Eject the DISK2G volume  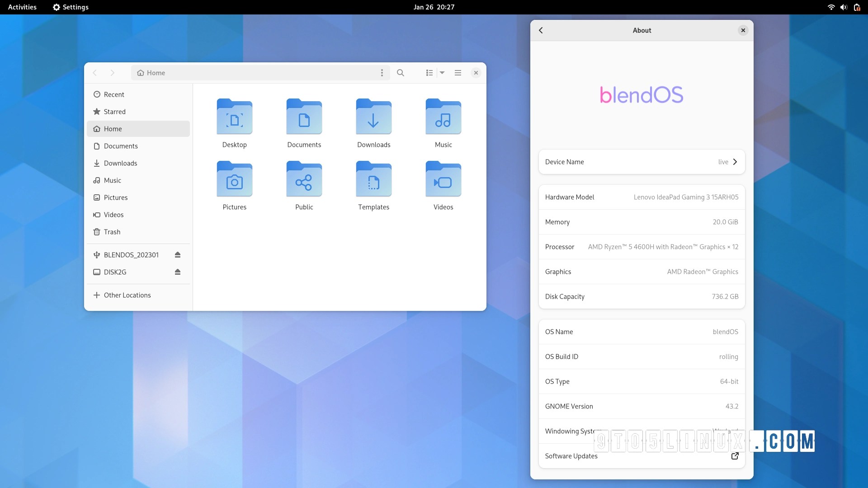tap(178, 272)
